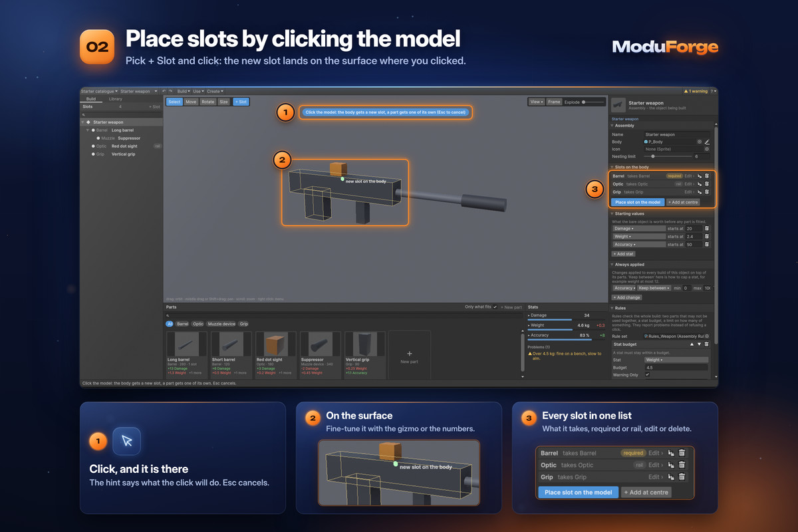Click the Starter weapon thumbnail icon in inspector header
This screenshot has height=532, width=798.
click(x=618, y=105)
